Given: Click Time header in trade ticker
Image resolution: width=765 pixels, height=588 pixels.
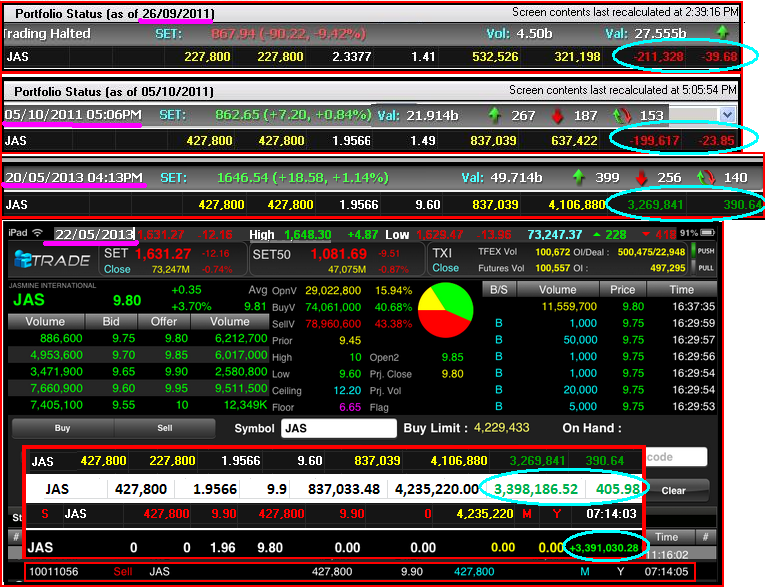Looking at the screenshot, I should pos(682,289).
